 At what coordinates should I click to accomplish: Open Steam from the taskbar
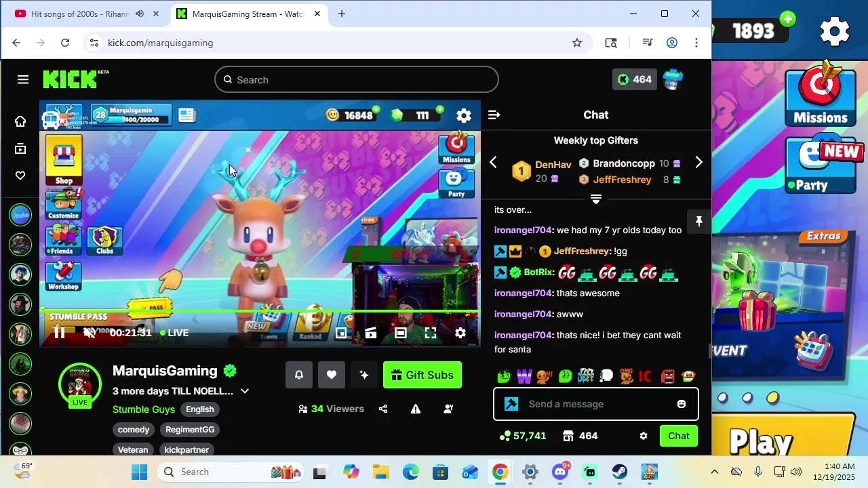[x=620, y=472]
